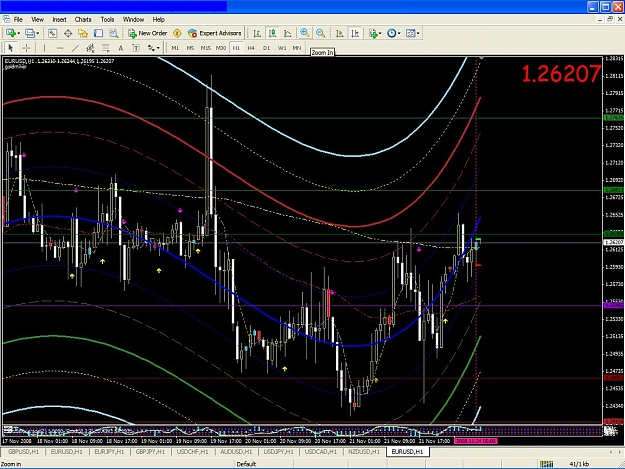This screenshot has height=469, width=625.
Task: Toggle Auto Scroll of the chart
Action: (340, 33)
